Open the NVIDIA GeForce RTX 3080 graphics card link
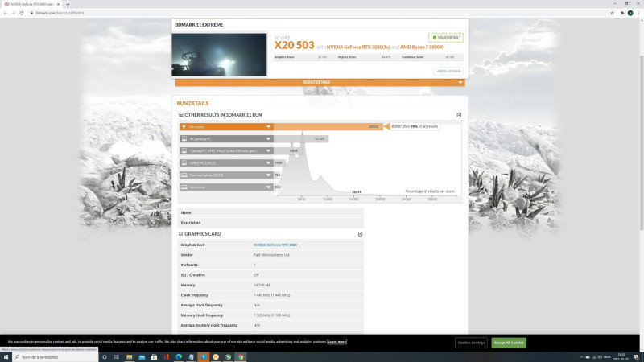 (x=275, y=245)
